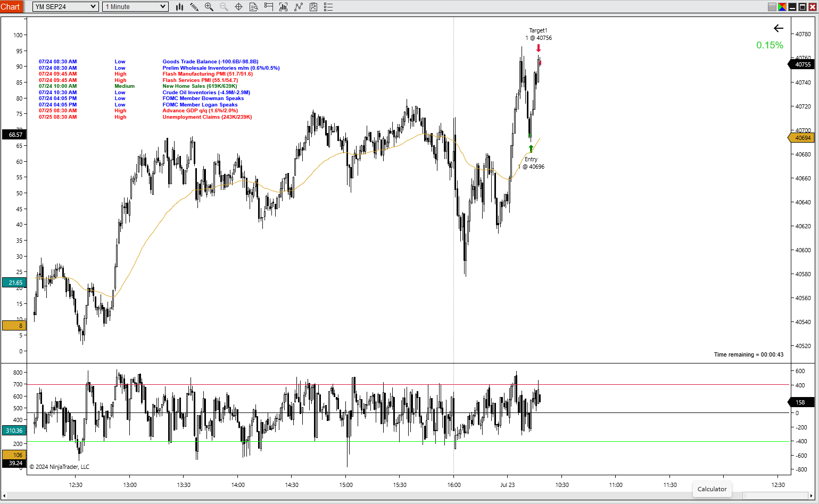
Task: Click the Time remaining countdown text
Action: pyautogui.click(x=749, y=354)
